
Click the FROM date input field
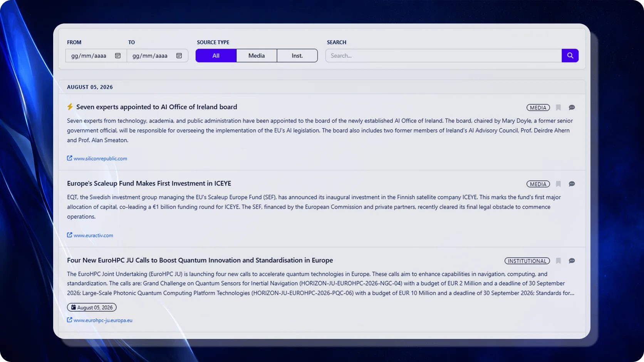(x=96, y=55)
